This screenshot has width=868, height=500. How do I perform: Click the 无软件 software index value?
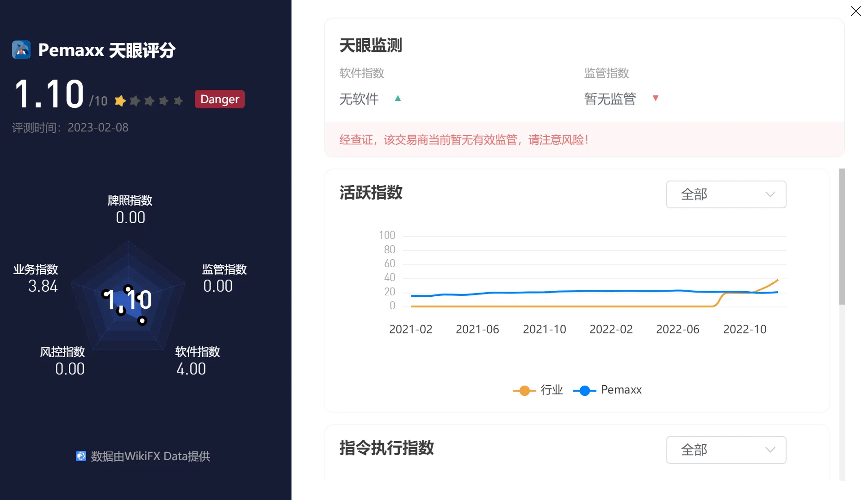(x=359, y=99)
